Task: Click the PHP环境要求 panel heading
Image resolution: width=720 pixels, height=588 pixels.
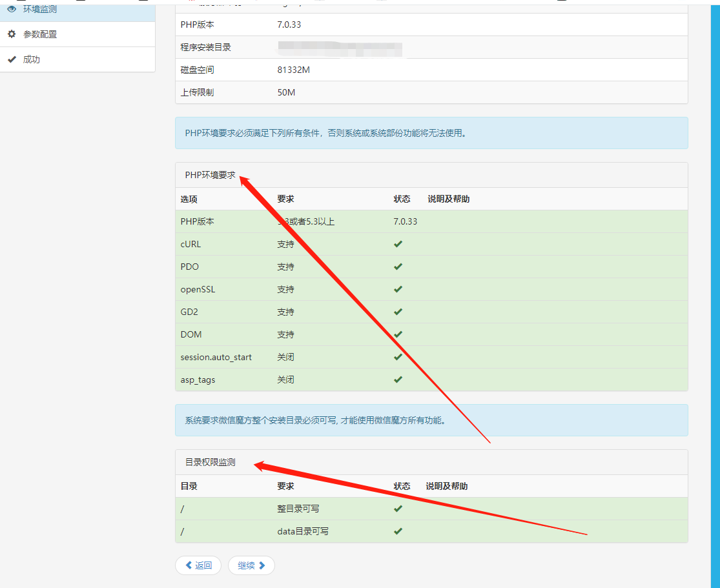Action: (211, 175)
